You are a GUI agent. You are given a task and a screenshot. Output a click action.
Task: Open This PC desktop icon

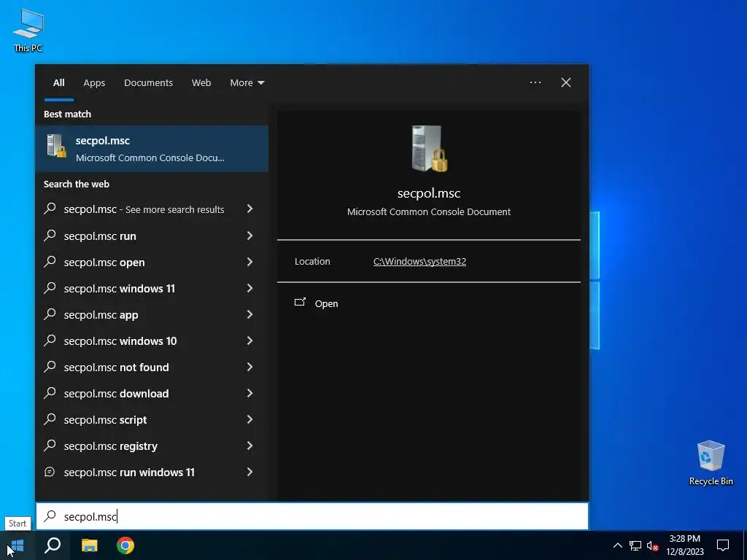coord(28,31)
